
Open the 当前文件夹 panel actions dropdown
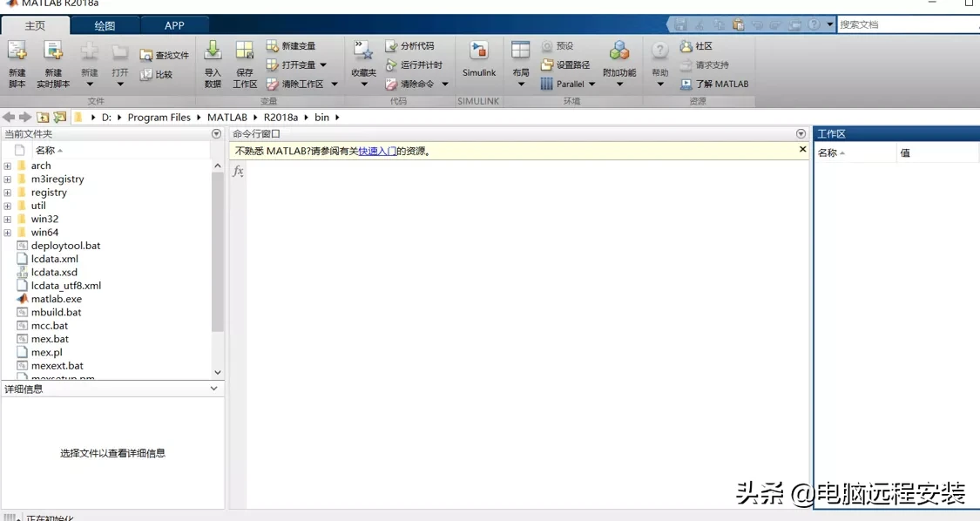216,134
